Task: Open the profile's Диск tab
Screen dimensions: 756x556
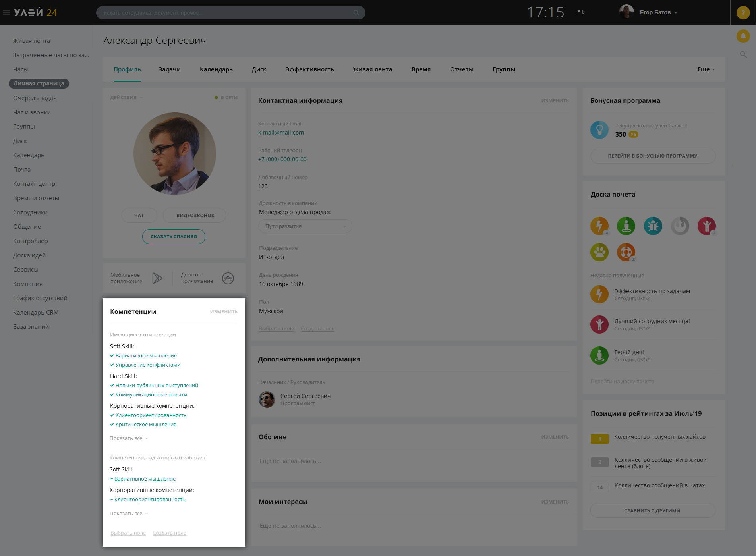Action: coord(259,69)
